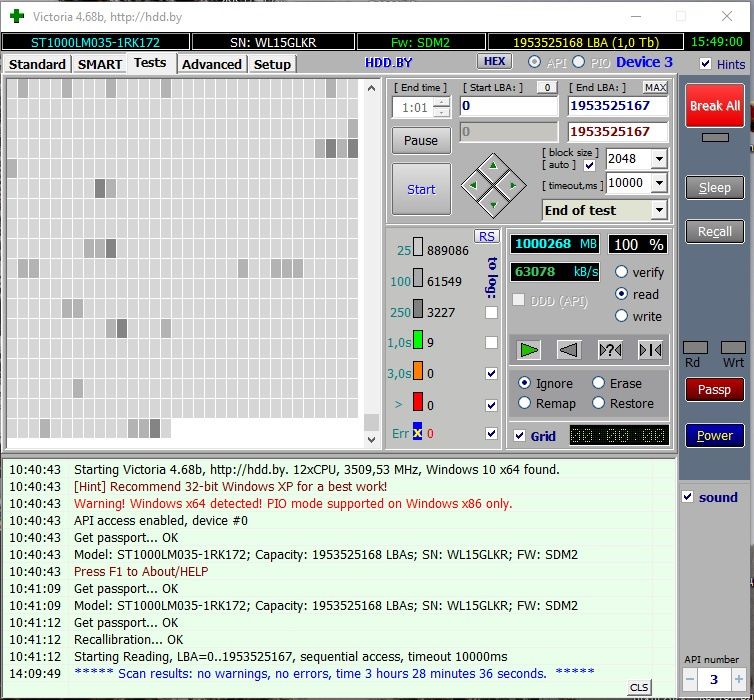Click the CLS clear log button
The image size is (754, 700).
pos(638,687)
